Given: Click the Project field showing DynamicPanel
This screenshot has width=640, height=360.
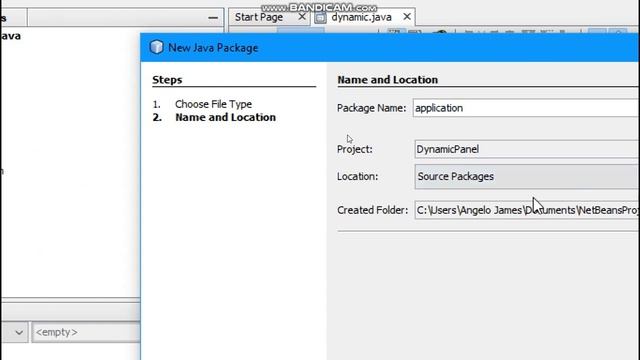Looking at the screenshot, I should tap(527, 149).
